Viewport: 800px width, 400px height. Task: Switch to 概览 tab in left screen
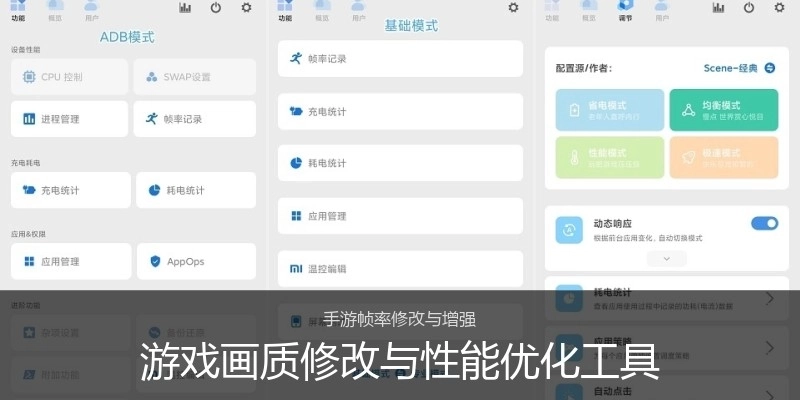55,10
